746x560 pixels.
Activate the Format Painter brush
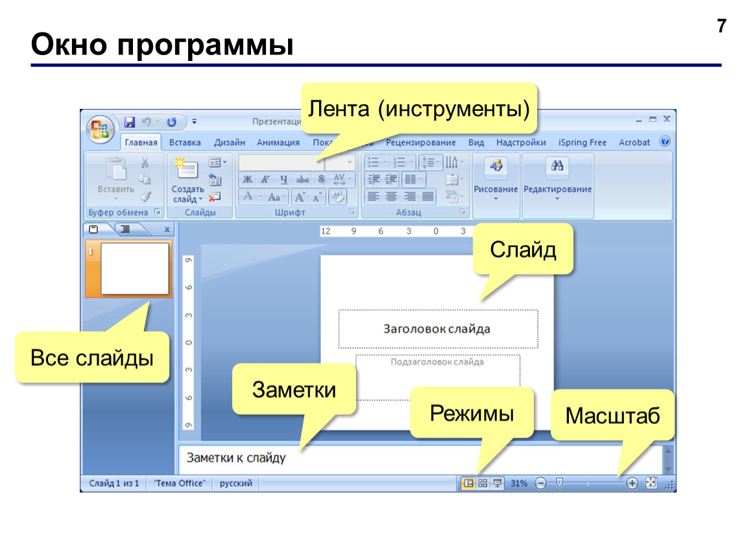click(145, 196)
